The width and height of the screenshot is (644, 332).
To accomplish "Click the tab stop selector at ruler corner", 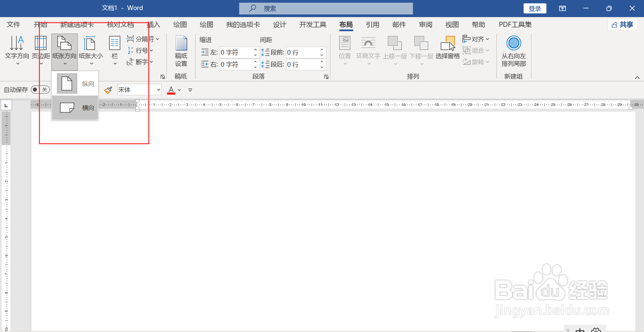I will [6, 105].
